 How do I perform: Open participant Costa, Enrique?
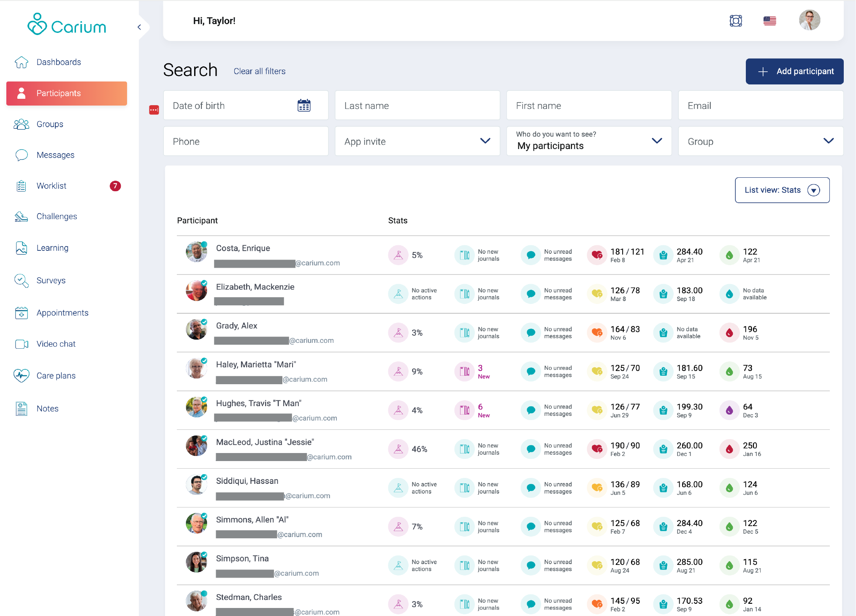pyautogui.click(x=243, y=248)
